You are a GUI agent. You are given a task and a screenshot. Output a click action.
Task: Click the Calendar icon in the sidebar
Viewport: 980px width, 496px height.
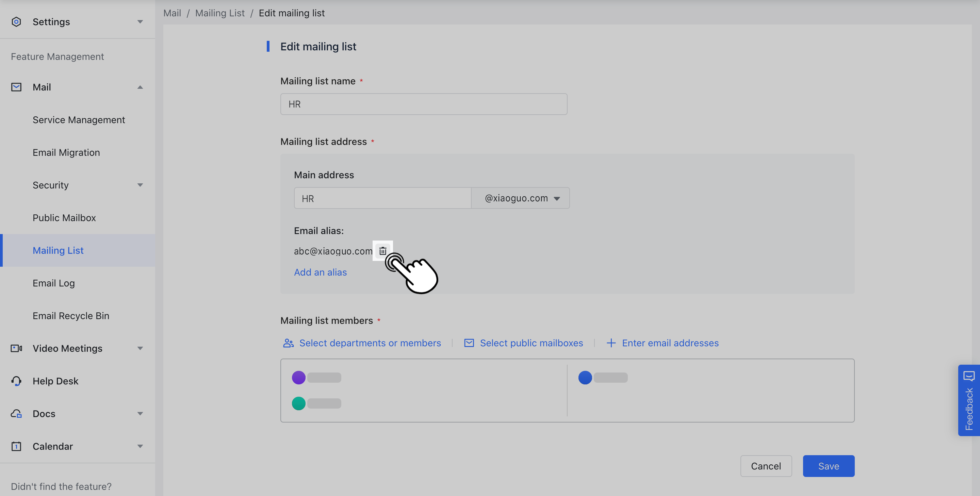[x=16, y=446]
